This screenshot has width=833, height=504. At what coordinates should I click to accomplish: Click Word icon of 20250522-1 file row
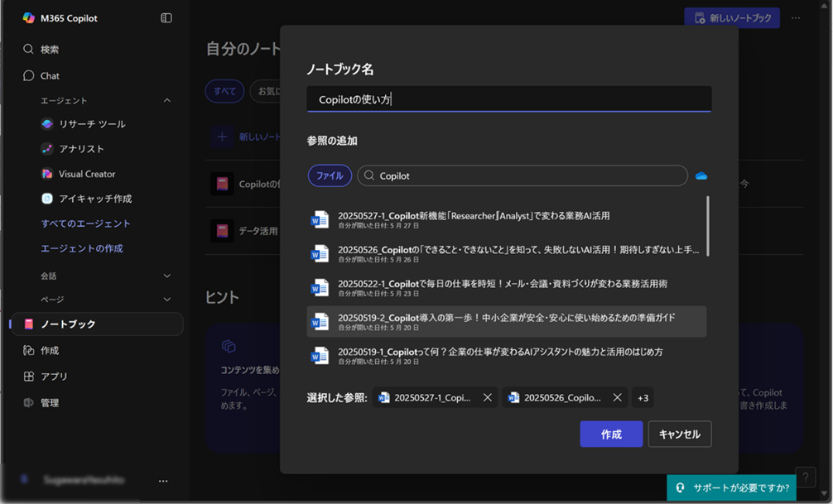point(320,287)
